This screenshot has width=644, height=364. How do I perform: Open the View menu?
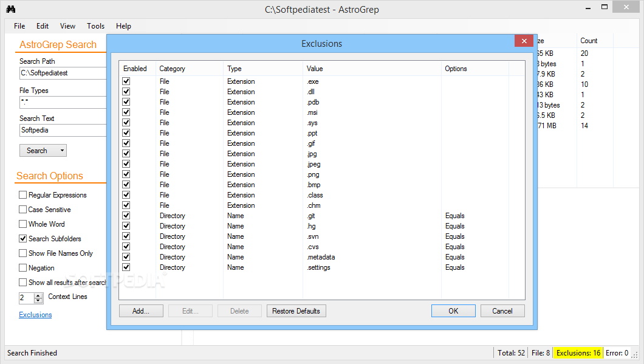tap(67, 26)
